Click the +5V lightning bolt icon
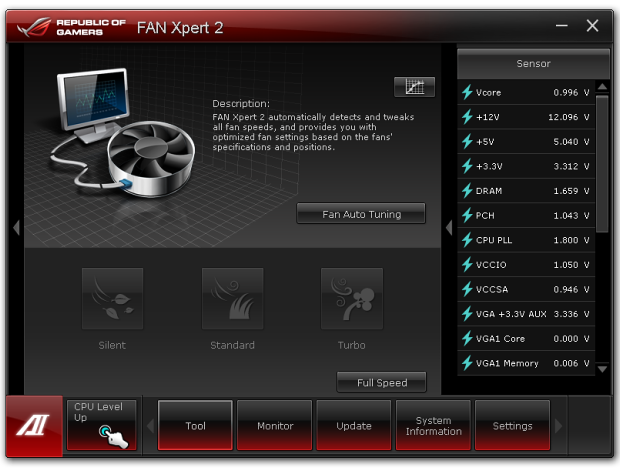 click(x=467, y=141)
